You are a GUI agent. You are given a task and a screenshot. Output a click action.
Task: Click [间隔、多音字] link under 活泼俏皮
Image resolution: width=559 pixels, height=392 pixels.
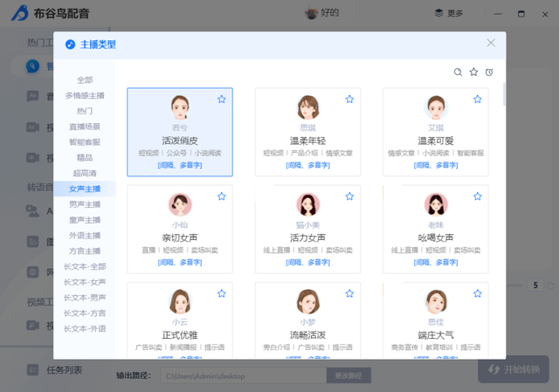pyautogui.click(x=180, y=165)
